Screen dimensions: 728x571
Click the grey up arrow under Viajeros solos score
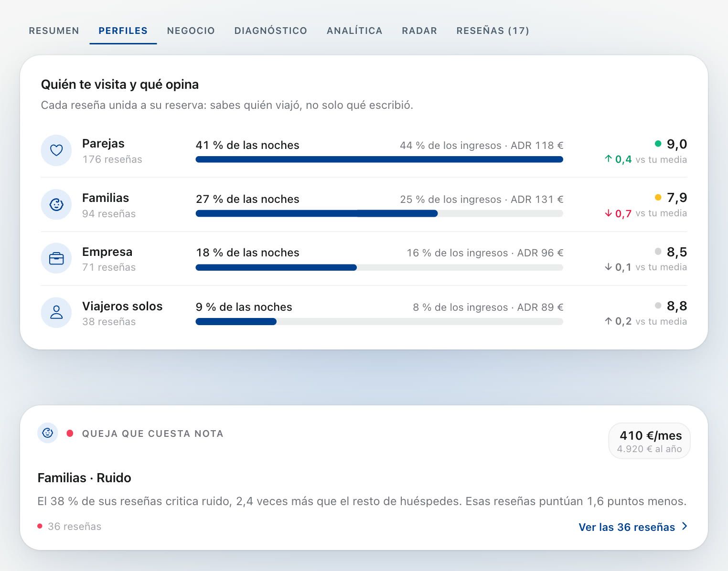coord(608,321)
